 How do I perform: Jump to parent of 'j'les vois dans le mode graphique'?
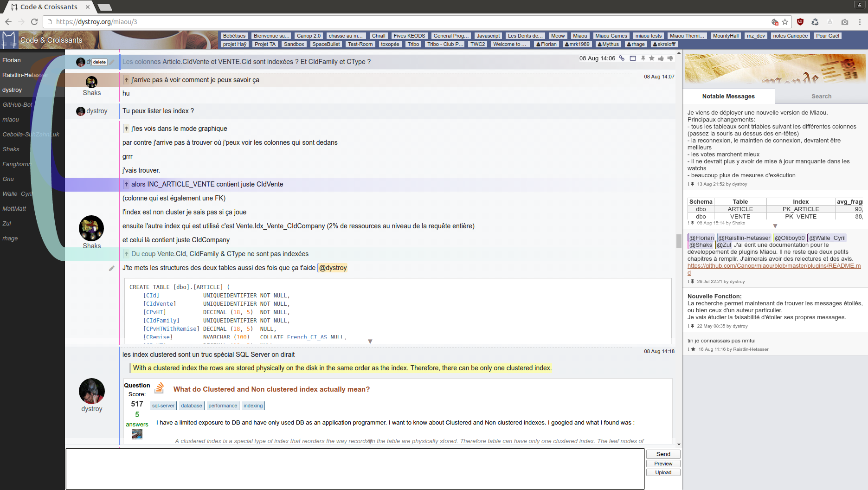[126, 129]
